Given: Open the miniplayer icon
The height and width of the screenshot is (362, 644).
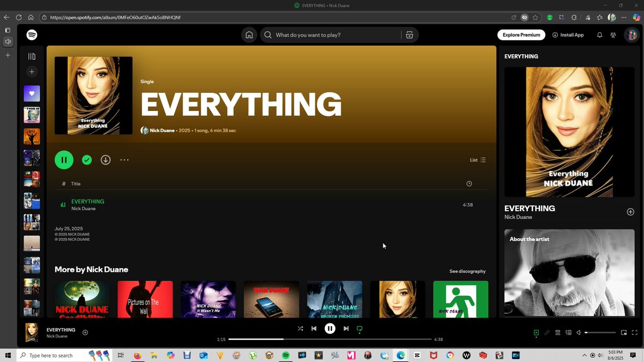Looking at the screenshot, I should (x=624, y=333).
